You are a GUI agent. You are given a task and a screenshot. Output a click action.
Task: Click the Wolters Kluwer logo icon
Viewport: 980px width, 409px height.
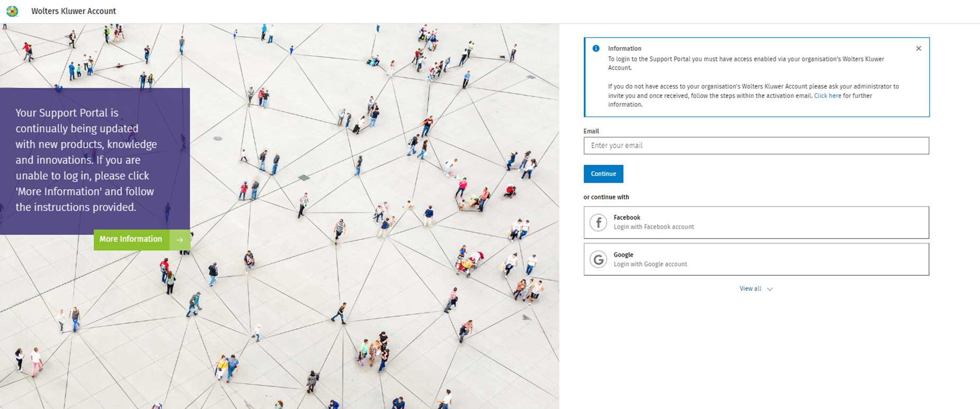(12, 11)
